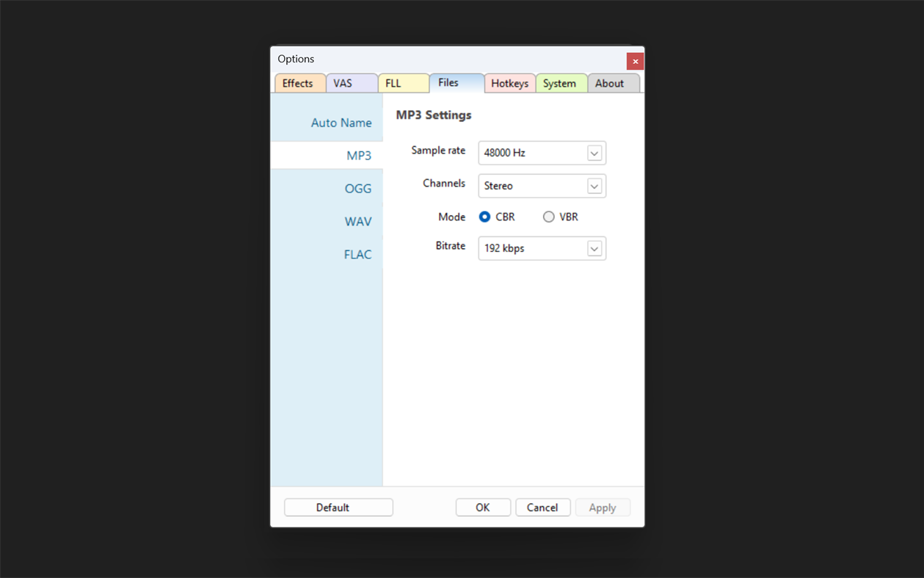Apply the MP3 settings
Image resolution: width=924 pixels, height=578 pixels.
603,507
